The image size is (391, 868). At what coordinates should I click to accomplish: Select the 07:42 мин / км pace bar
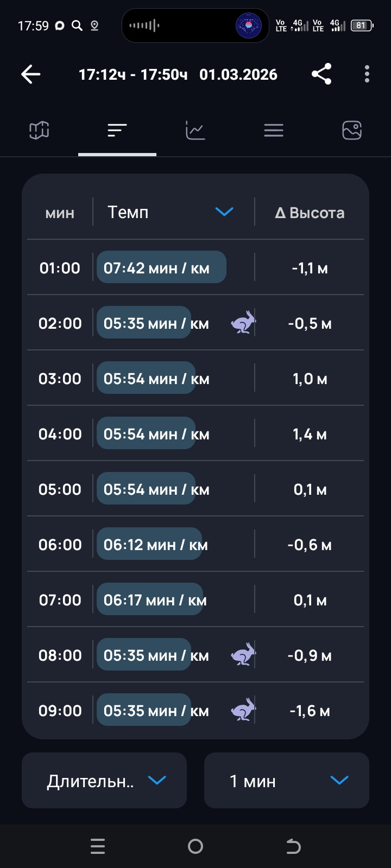pyautogui.click(x=161, y=267)
